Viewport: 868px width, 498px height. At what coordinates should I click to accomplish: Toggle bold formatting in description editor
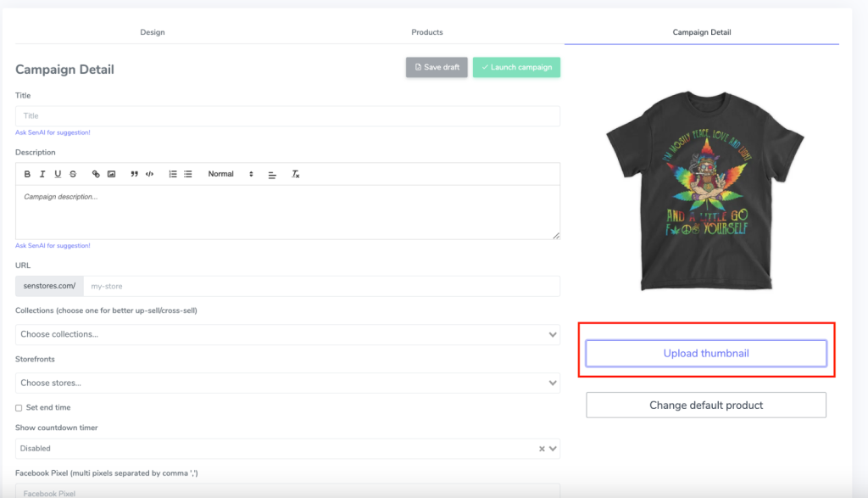point(27,174)
